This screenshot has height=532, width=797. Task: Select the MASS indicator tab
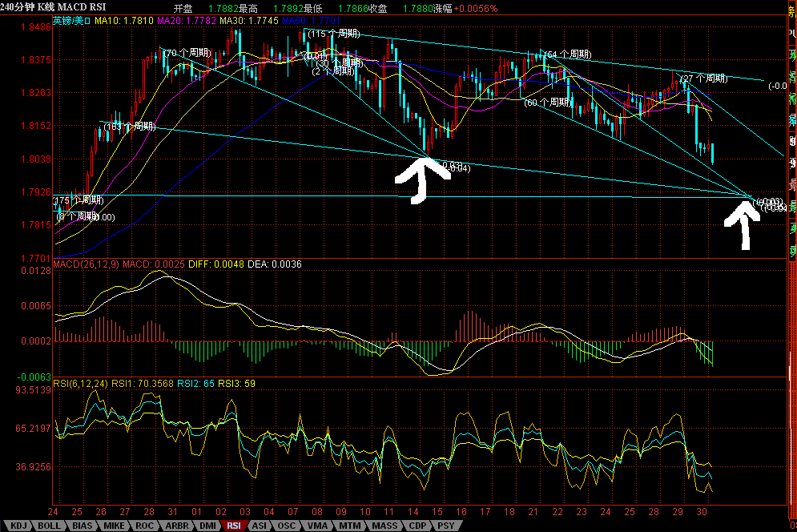[x=384, y=526]
